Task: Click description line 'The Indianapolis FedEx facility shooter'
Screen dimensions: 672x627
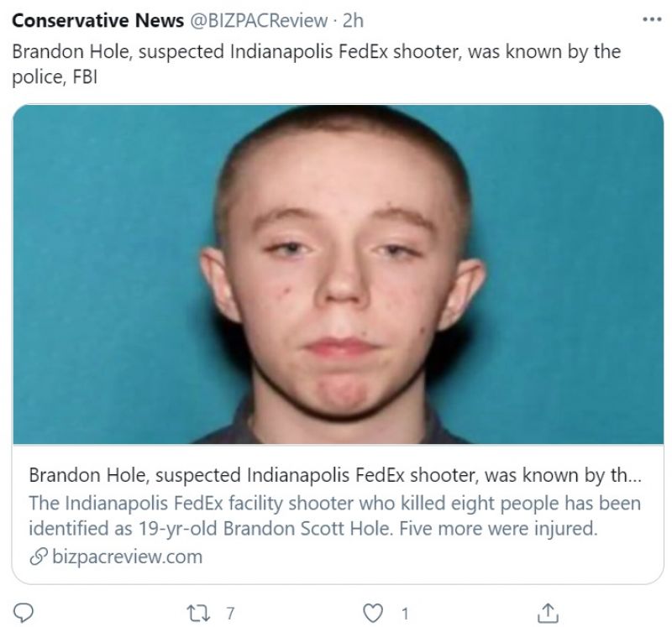Action: pyautogui.click(x=334, y=504)
